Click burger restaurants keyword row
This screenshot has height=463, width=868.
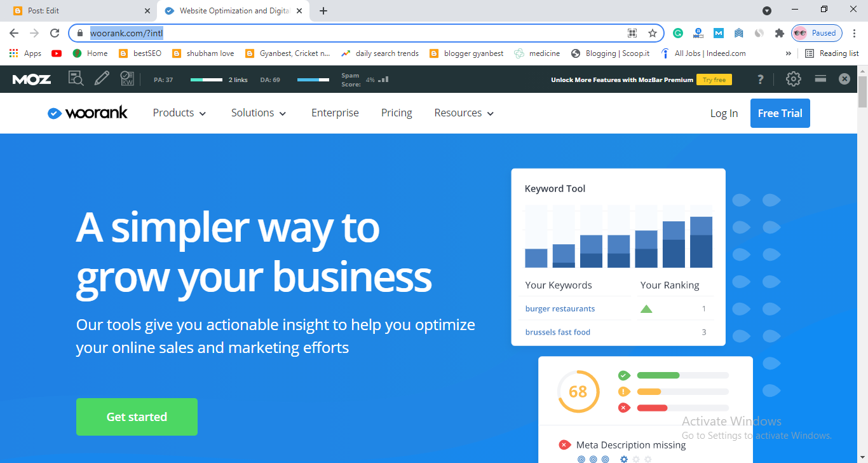coord(616,308)
